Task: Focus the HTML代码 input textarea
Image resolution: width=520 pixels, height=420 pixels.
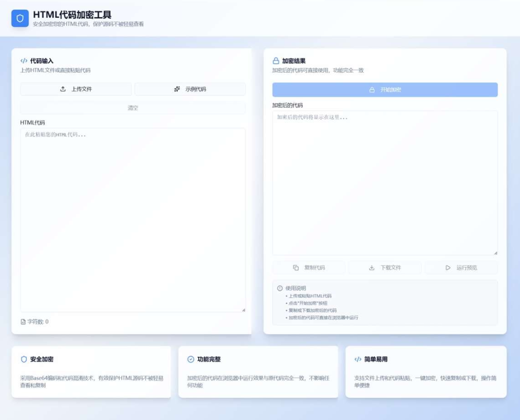Action: (133, 220)
